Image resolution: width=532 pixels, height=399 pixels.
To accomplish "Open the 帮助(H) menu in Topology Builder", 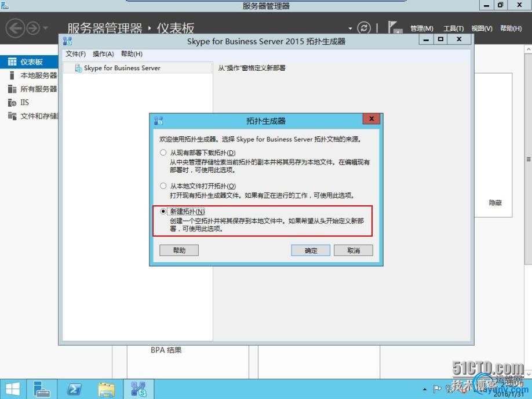I will click(132, 54).
